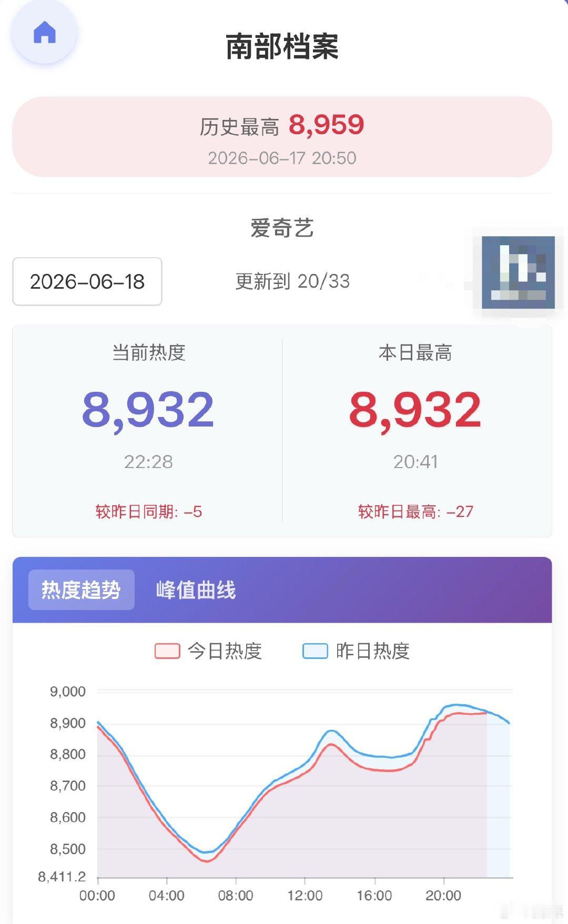The height and width of the screenshot is (924, 568).
Task: Click the 8,900 y-axis label
Action: tap(68, 723)
